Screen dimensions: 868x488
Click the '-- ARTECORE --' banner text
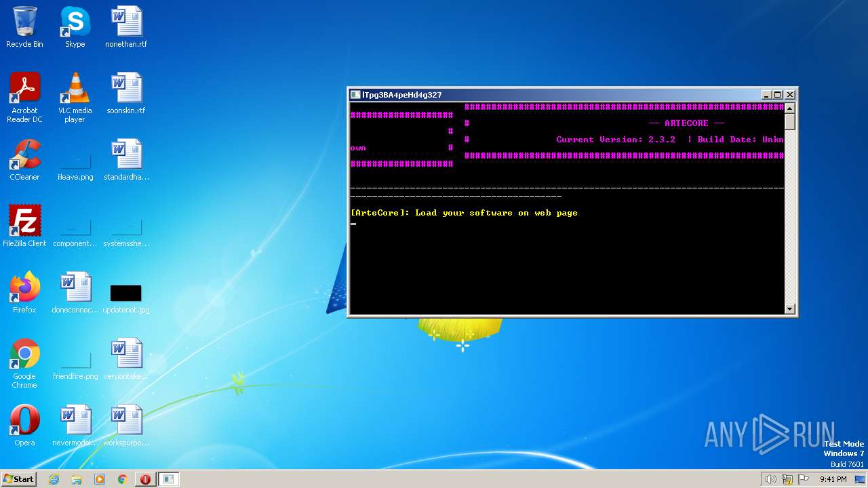(x=686, y=123)
